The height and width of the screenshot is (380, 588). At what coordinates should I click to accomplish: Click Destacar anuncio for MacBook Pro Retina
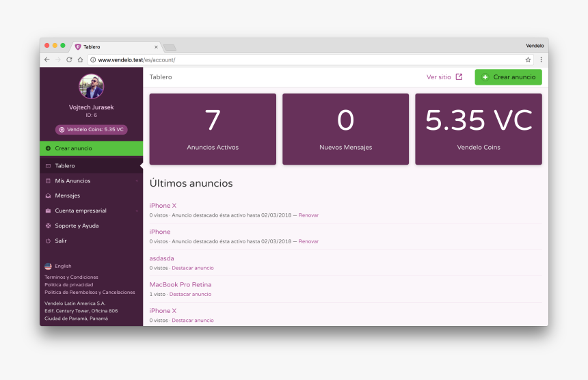[x=190, y=294]
